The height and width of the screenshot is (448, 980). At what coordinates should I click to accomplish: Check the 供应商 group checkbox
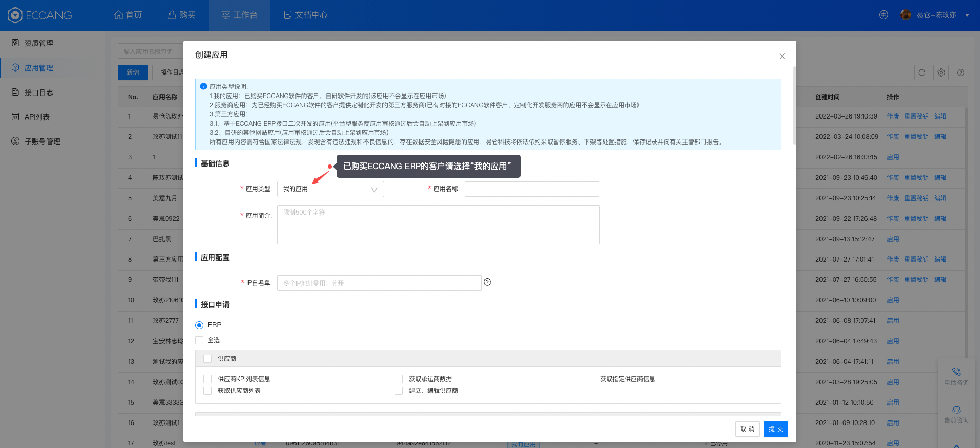tap(208, 359)
